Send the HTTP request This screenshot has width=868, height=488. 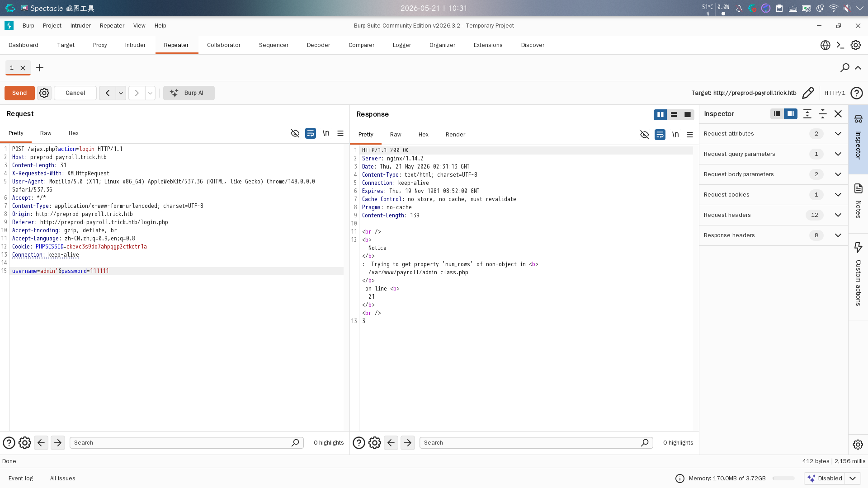coord(19,93)
